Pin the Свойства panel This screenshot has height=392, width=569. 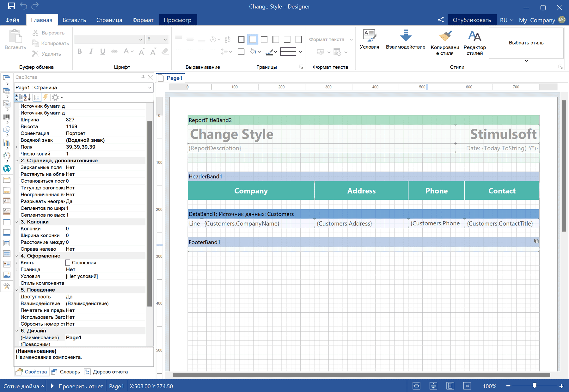143,77
